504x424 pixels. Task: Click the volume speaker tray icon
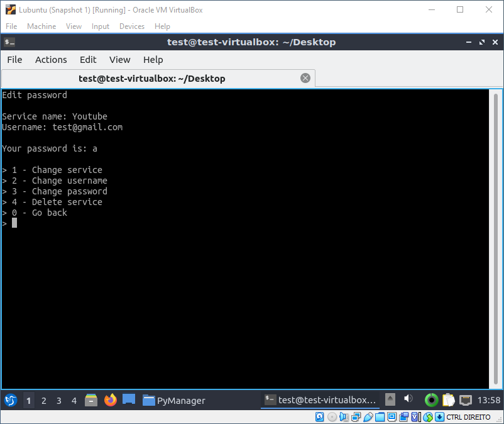click(x=408, y=399)
